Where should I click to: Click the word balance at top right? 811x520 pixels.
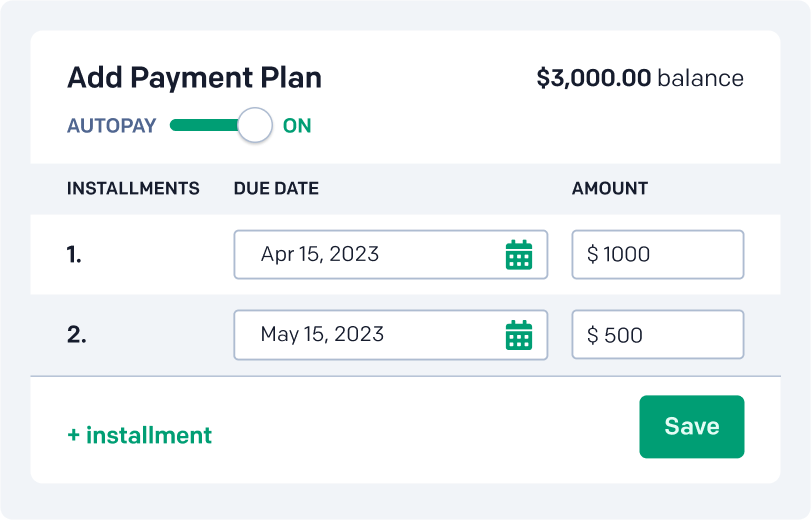click(x=700, y=78)
